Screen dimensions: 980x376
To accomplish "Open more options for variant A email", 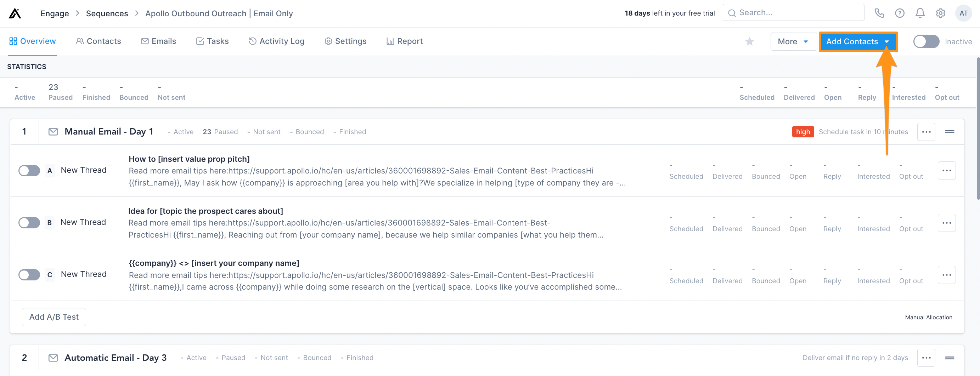I will pyautogui.click(x=947, y=171).
